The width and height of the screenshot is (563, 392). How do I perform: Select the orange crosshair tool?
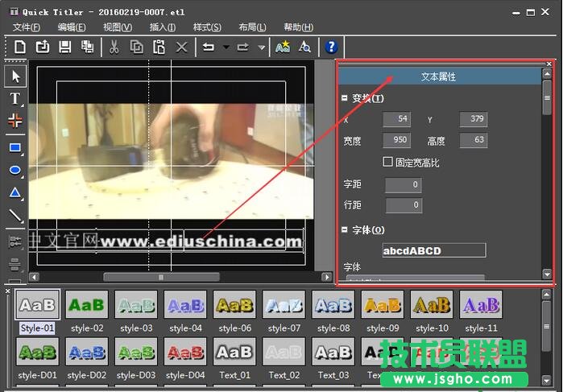pyautogui.click(x=15, y=121)
